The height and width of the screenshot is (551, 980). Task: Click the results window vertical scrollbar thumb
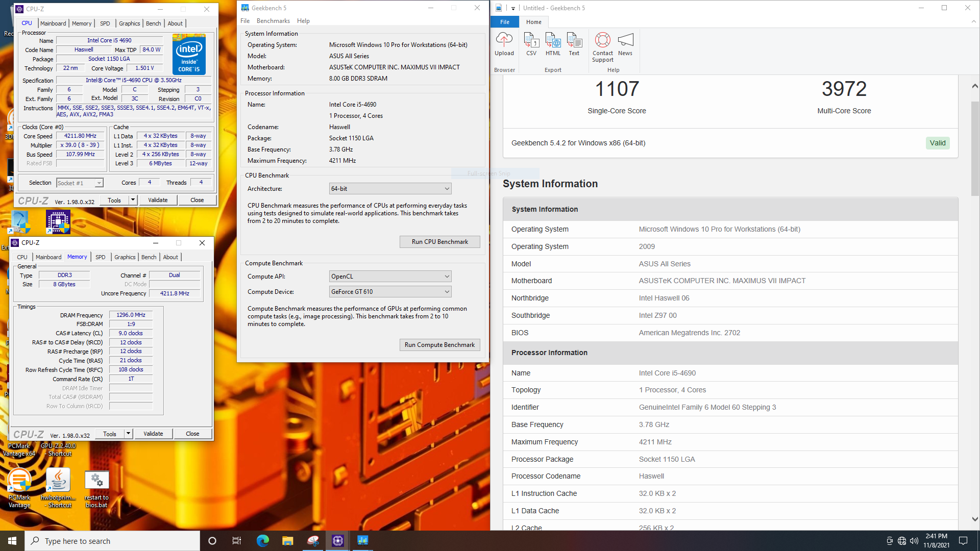[974, 148]
